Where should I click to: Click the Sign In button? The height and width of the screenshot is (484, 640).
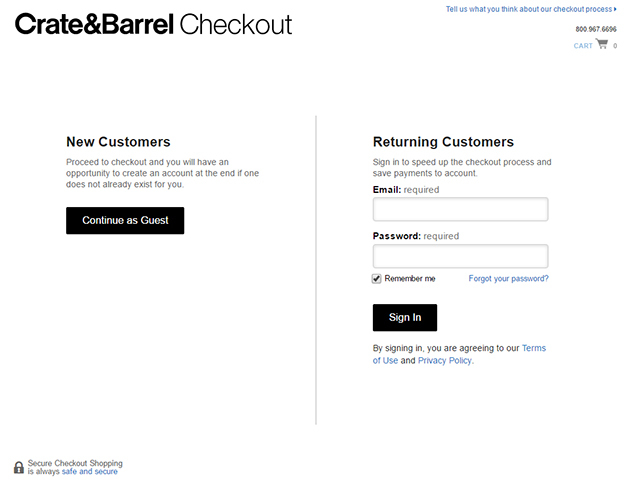tap(404, 317)
